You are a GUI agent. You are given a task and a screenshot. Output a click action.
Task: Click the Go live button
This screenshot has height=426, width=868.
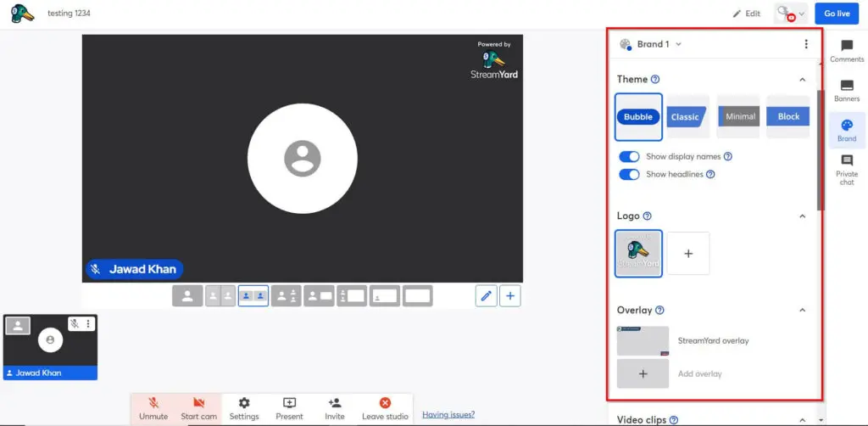tap(837, 14)
